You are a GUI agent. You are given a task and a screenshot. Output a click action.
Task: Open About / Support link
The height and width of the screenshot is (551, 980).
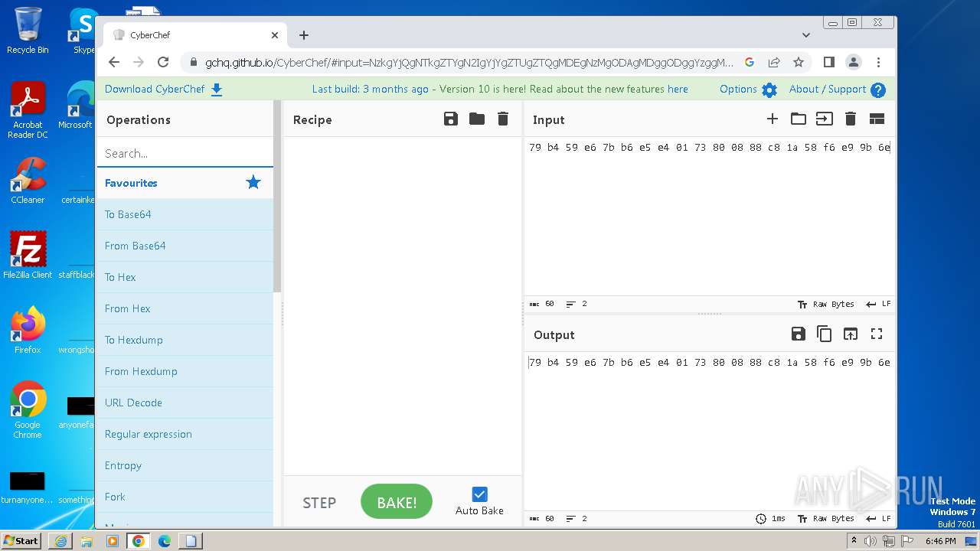[x=828, y=89]
